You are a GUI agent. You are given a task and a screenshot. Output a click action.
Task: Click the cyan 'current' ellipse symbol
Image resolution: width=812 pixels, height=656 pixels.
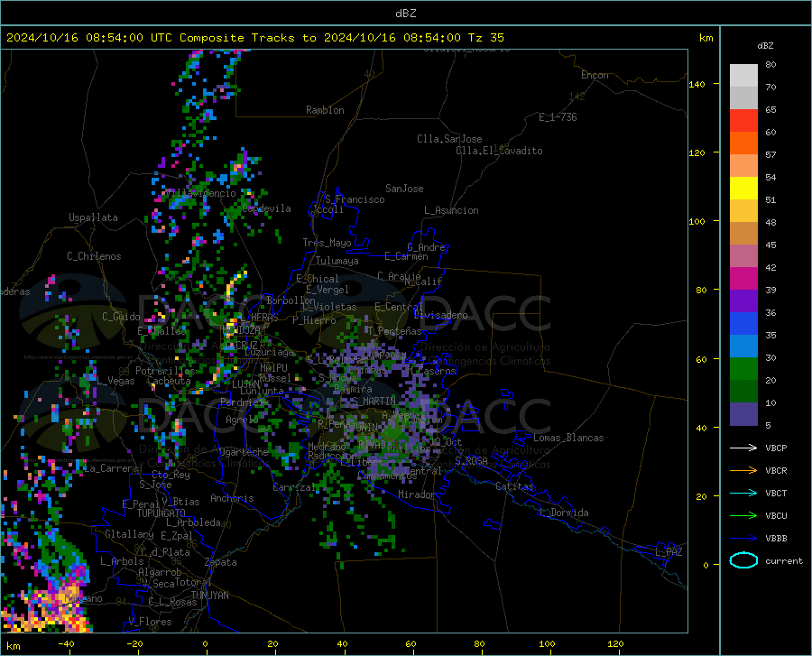coord(743,560)
